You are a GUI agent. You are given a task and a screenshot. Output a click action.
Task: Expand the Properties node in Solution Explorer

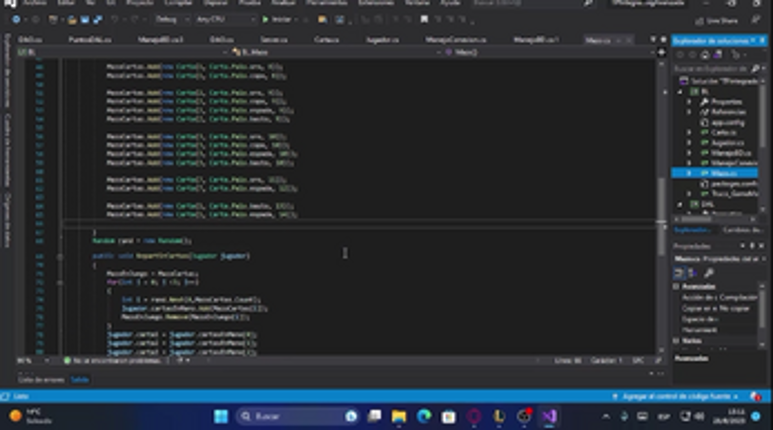[689, 102]
